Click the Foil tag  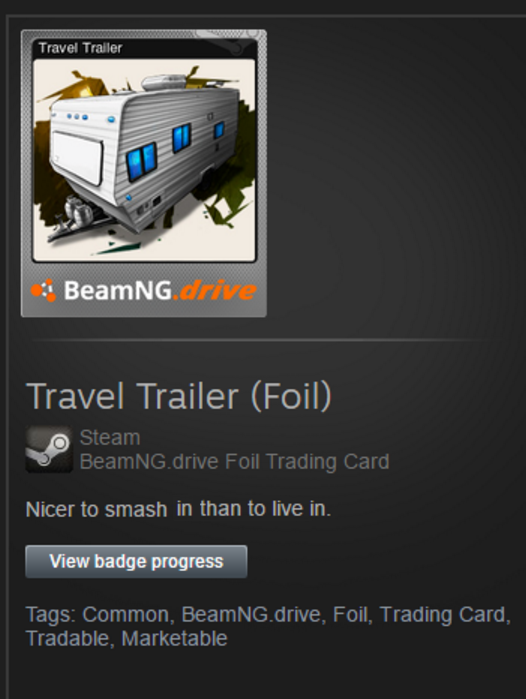point(350,614)
